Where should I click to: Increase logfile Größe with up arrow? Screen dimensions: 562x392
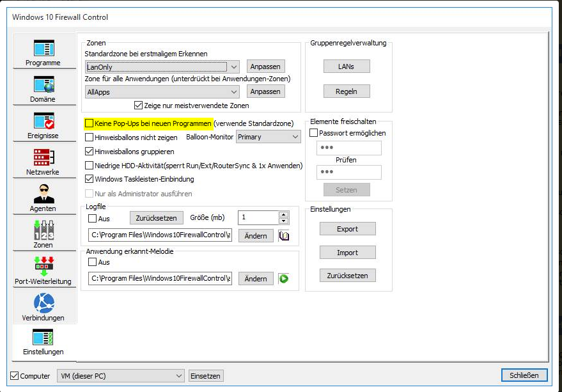(x=283, y=214)
